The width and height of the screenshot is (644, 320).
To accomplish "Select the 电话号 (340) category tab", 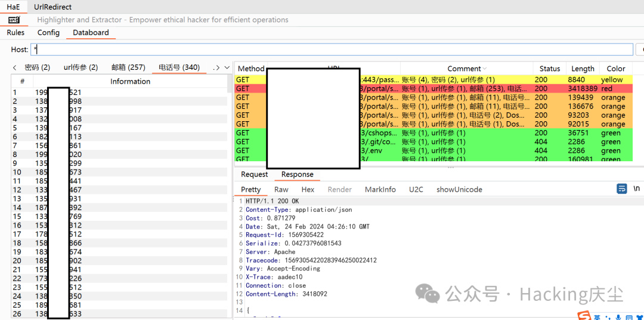I will (179, 67).
